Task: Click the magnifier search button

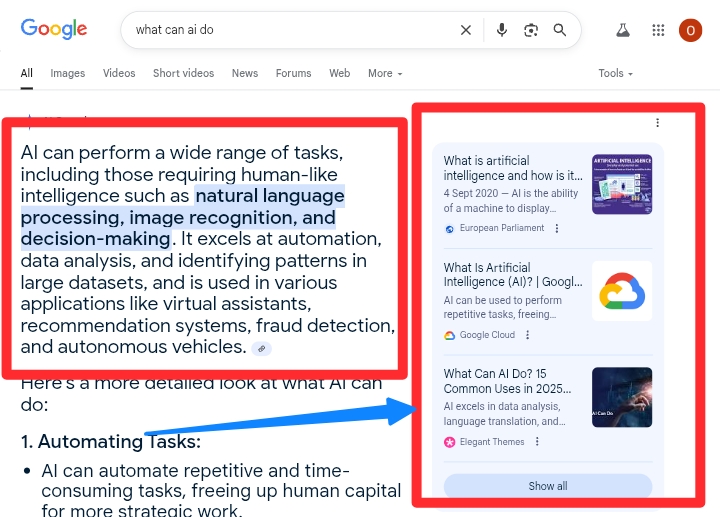Action: (x=560, y=30)
